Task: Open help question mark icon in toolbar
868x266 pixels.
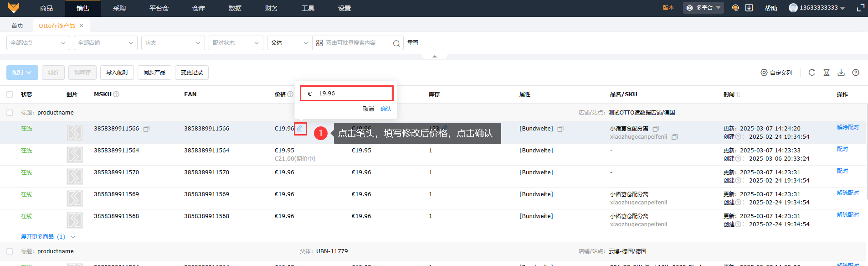Action: click(856, 73)
